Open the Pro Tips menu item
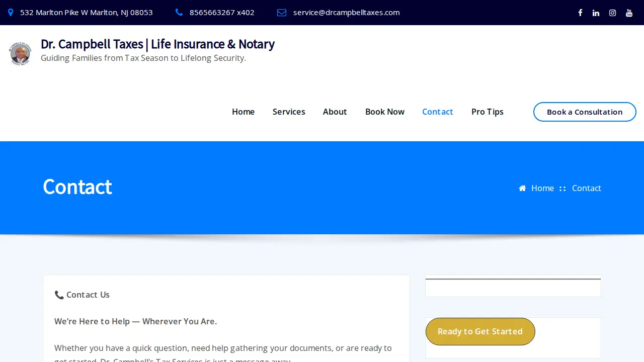This screenshot has width=644, height=362. coord(488,112)
